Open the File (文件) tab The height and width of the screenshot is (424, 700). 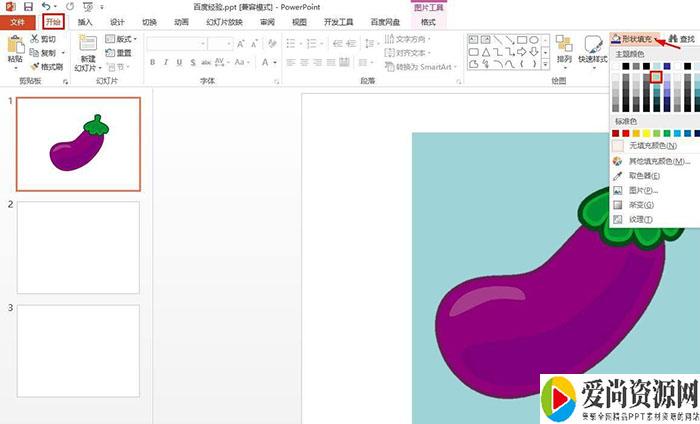point(17,21)
